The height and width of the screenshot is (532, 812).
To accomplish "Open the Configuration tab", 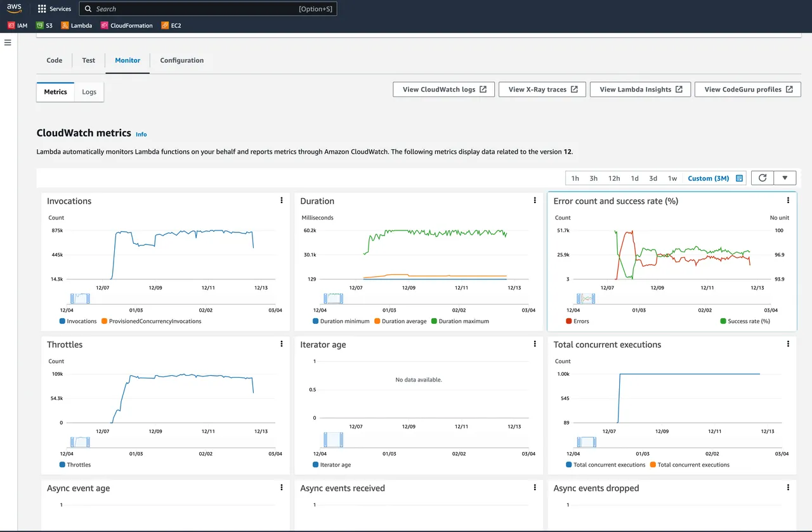I will (182, 60).
